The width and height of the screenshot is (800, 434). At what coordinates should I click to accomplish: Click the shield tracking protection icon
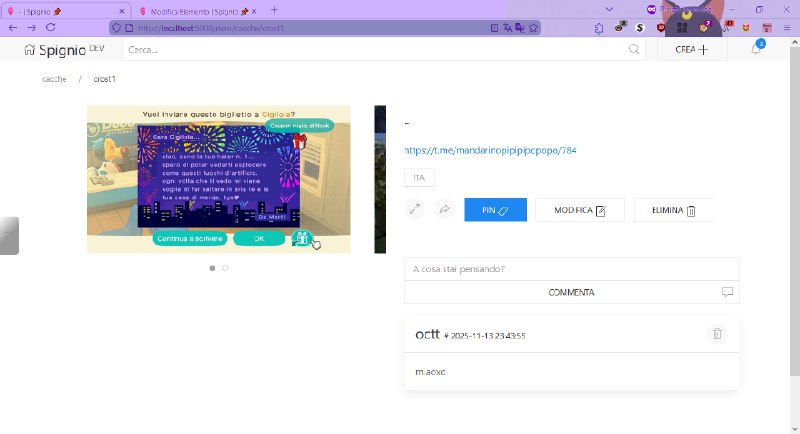click(116, 28)
